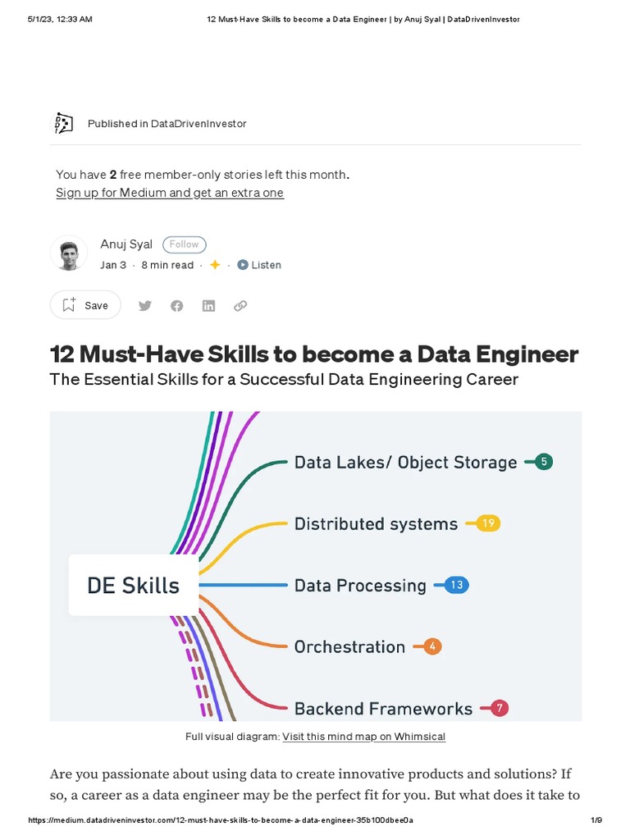
Task: Copy the article link icon
Action: point(240,306)
